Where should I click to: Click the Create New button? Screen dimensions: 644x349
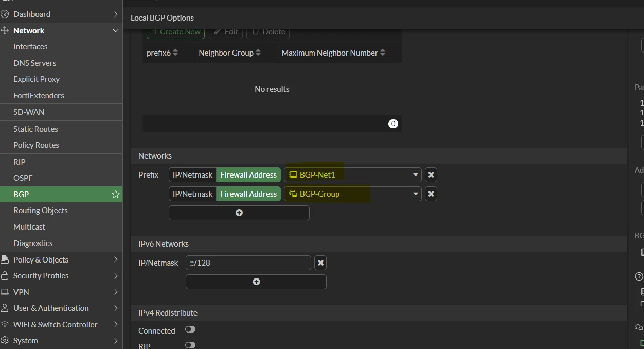click(x=176, y=32)
